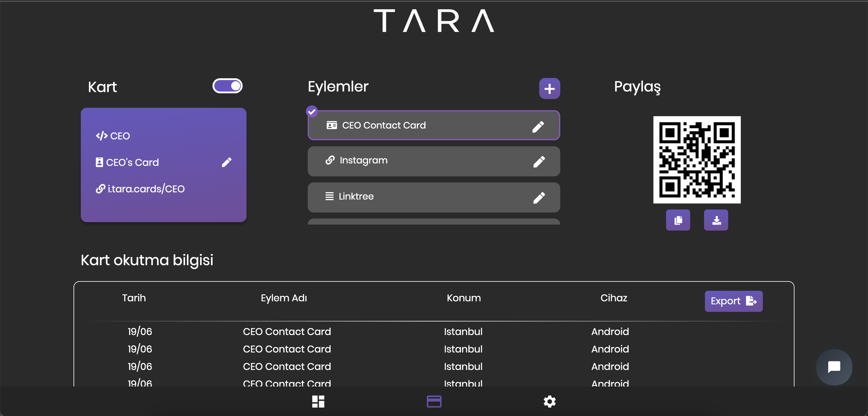Open the chat support bubble
868x416 pixels.
pos(834,367)
